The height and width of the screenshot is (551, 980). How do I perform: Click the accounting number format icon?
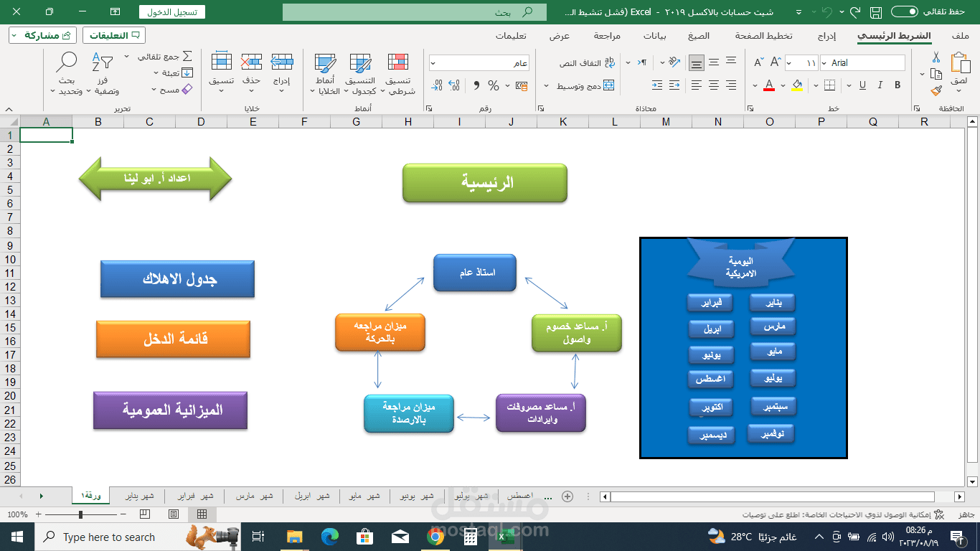[521, 85]
